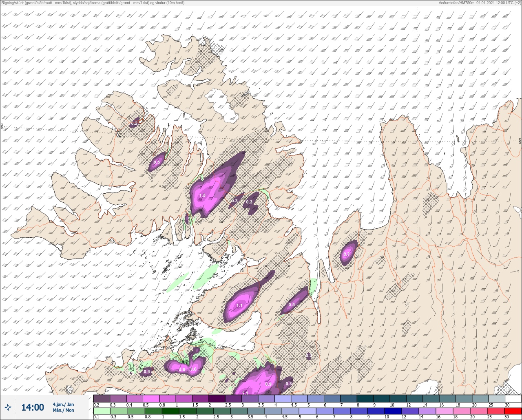Pick the light lavender 4 swatch, upper legend row
The width and height of the screenshot is (522, 420).
(x=283, y=398)
